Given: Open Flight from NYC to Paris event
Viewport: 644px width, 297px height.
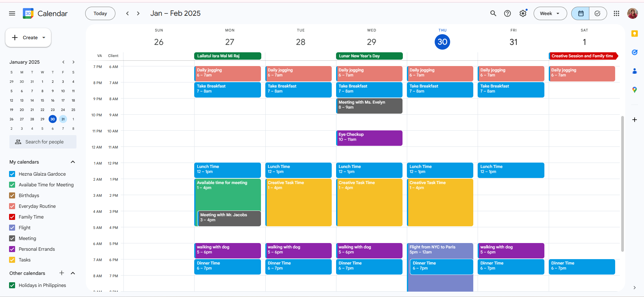Looking at the screenshot, I should tap(440, 251).
